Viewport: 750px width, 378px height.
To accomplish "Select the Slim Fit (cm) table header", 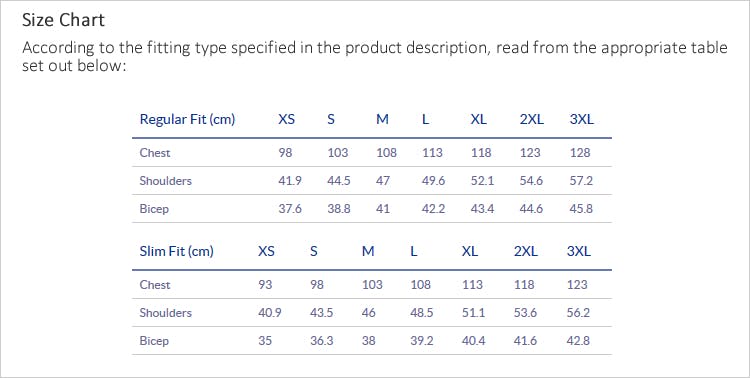I will click(x=176, y=251).
